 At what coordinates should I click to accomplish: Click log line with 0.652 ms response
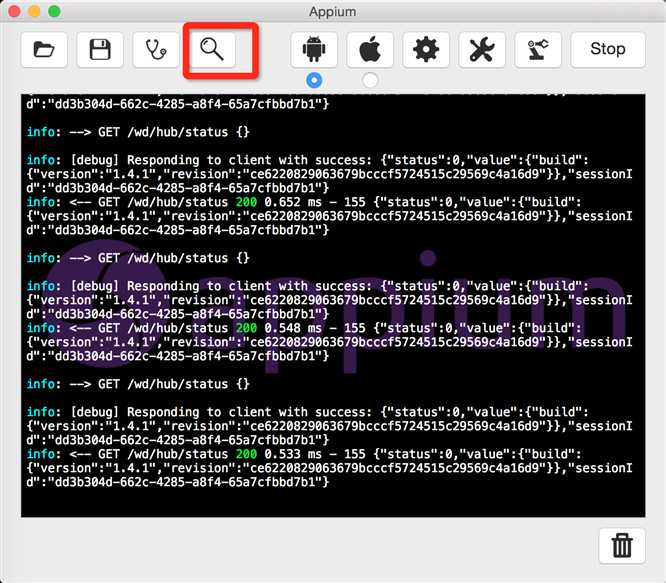point(303,202)
